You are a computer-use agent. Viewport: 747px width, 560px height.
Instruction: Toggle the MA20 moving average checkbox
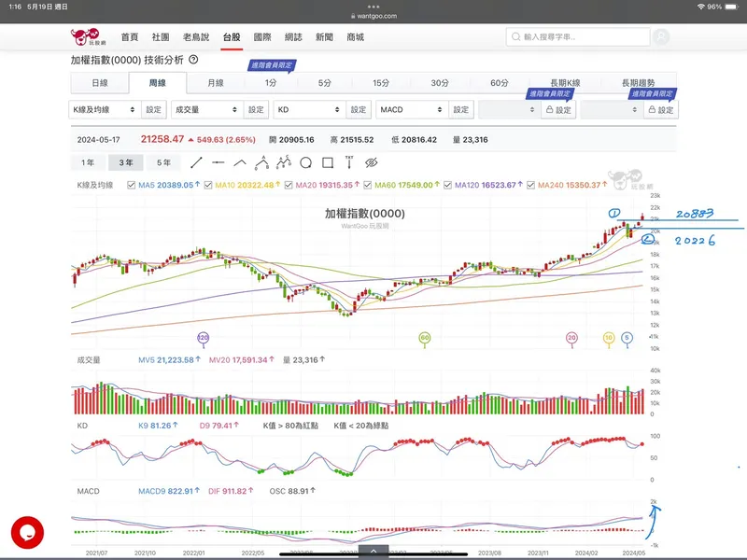[x=289, y=185]
